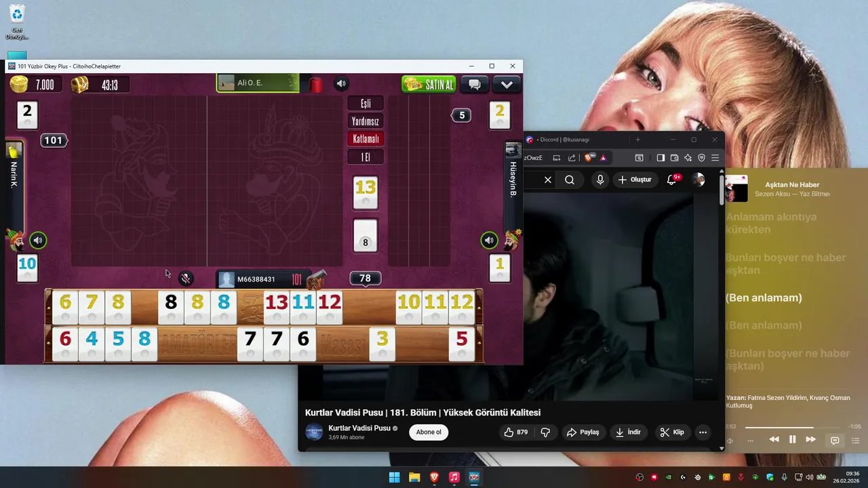Mute top player Ali O. E. speaker

[x=341, y=84]
